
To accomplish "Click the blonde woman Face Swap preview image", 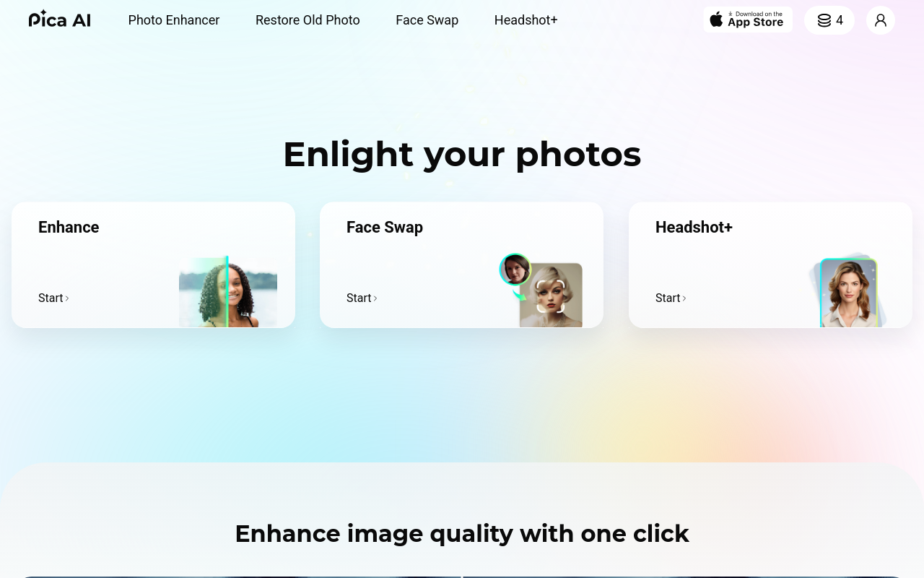I will coord(551,296).
